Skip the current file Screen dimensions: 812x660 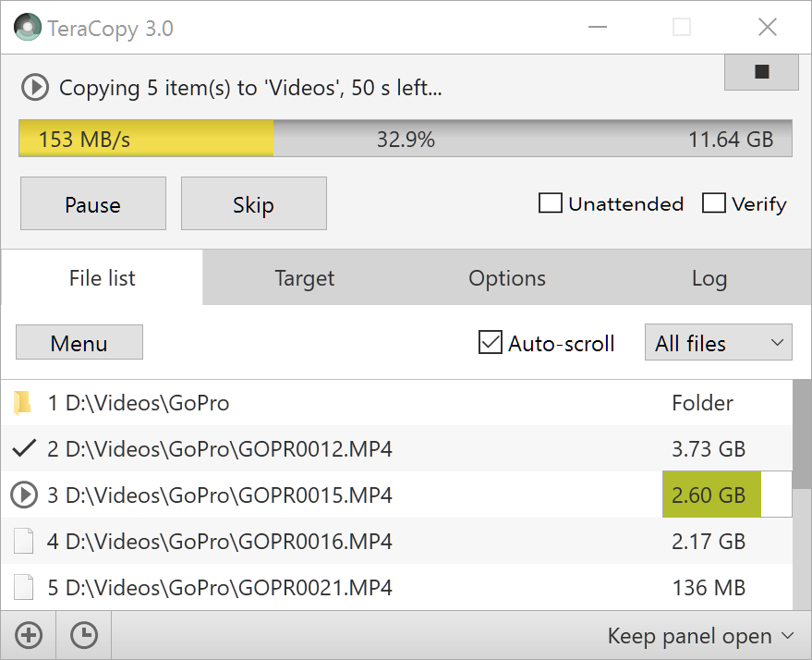pos(253,203)
